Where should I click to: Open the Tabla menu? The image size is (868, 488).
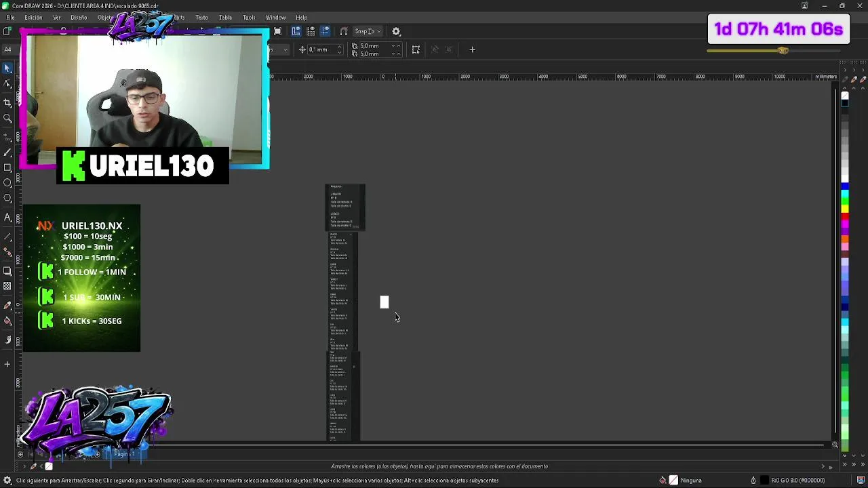pos(225,17)
